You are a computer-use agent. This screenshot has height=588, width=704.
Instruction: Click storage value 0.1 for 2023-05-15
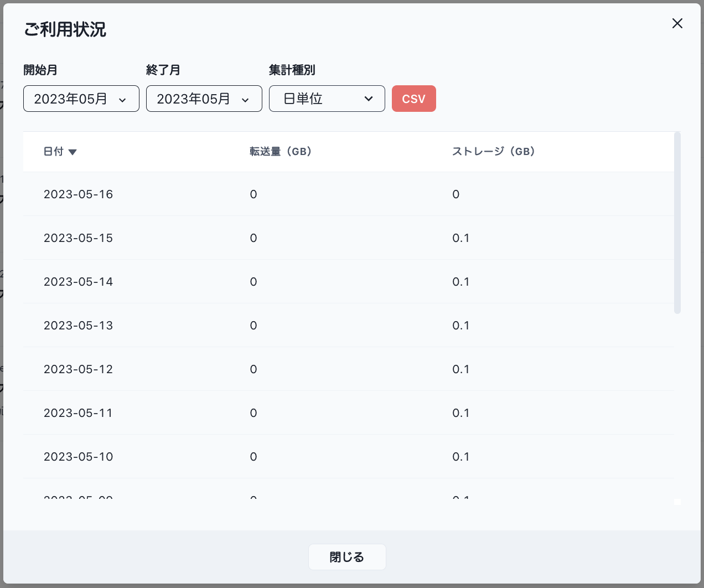pyautogui.click(x=460, y=238)
